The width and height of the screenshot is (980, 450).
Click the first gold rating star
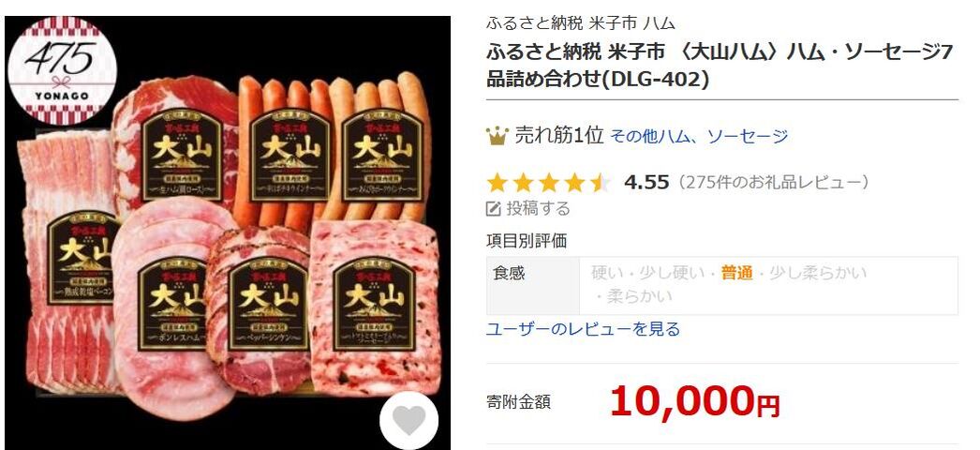tap(497, 183)
